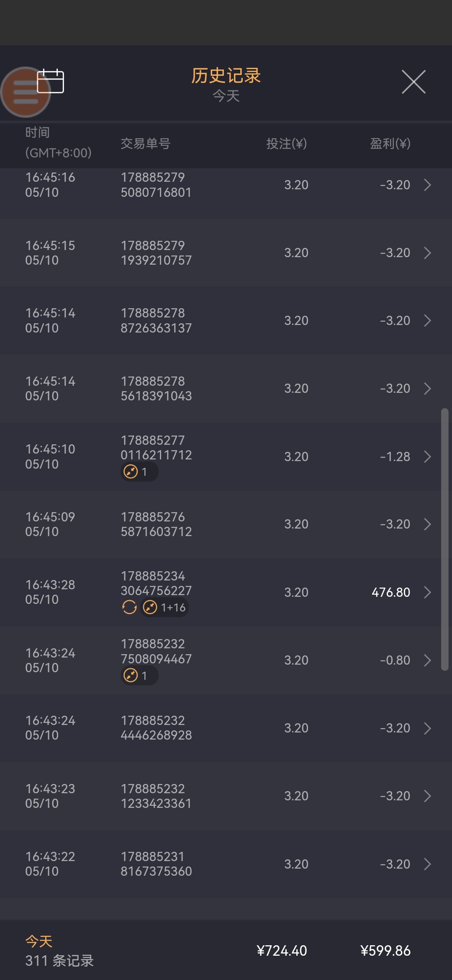Open record with order number 1233423361

pos(156,796)
